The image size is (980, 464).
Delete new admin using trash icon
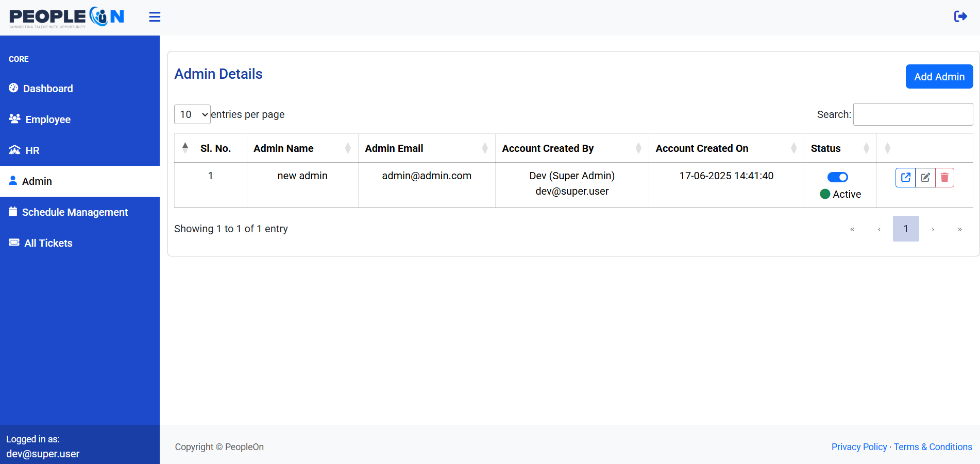944,178
